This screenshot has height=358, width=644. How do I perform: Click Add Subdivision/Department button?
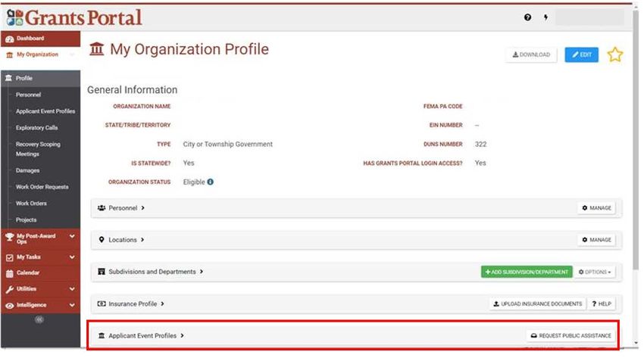click(527, 272)
